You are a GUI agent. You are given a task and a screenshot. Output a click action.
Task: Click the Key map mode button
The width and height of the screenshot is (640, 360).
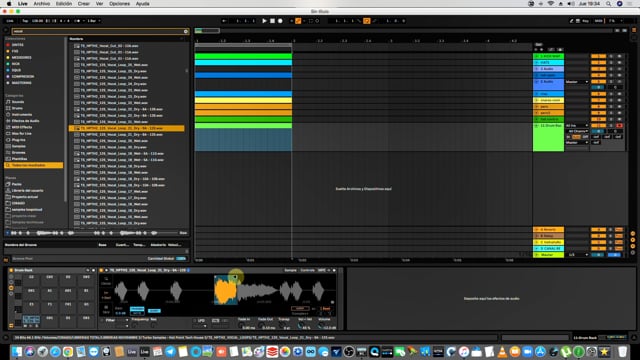[586, 21]
